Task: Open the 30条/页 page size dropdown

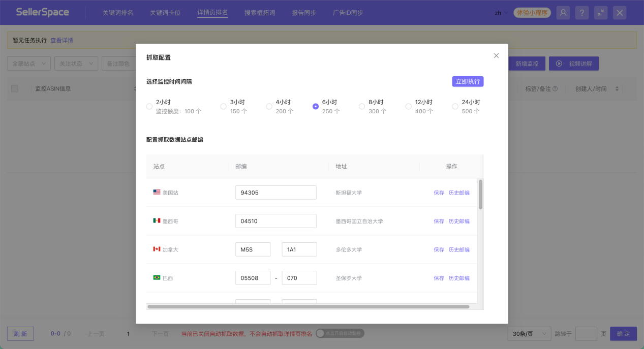Action: click(529, 333)
